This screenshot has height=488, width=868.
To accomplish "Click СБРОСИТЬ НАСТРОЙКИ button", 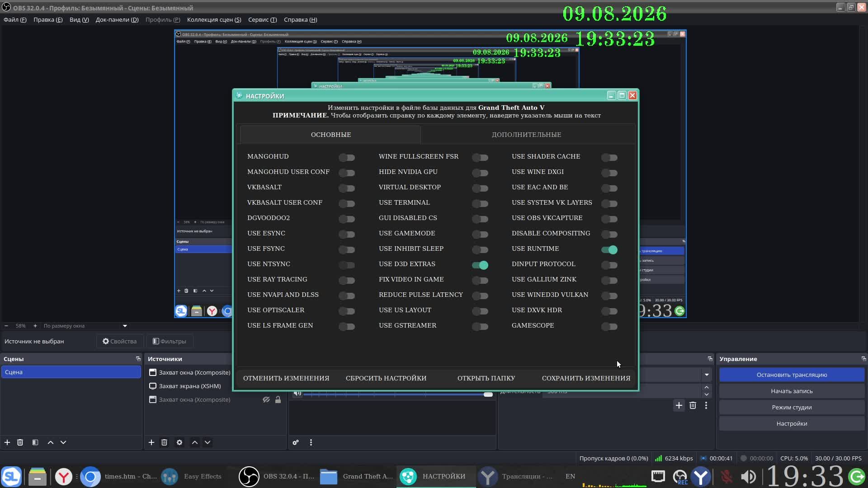I will pos(386,378).
